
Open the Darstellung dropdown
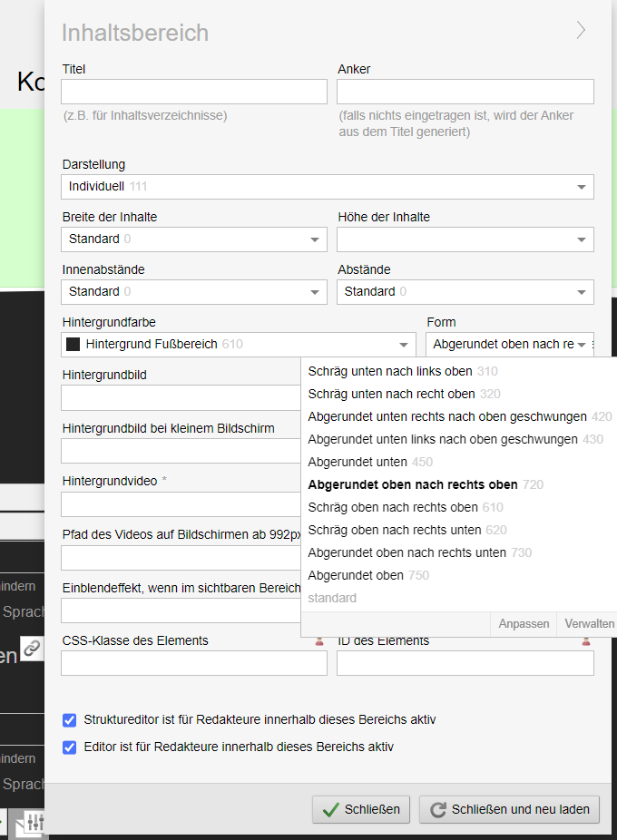click(328, 187)
